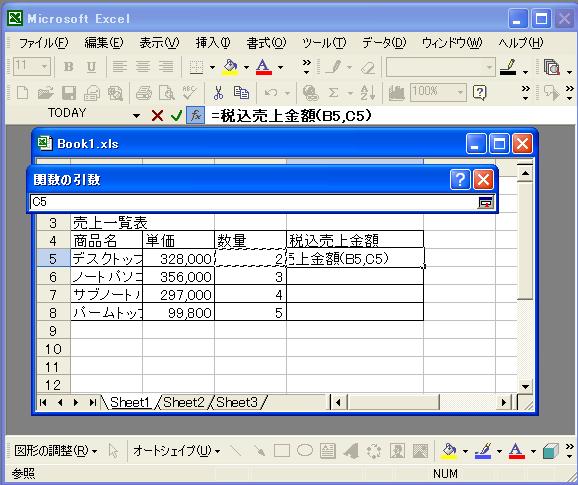This screenshot has height=485, width=578.
Task: Switch to Sheet2 tab
Action: tap(184, 402)
